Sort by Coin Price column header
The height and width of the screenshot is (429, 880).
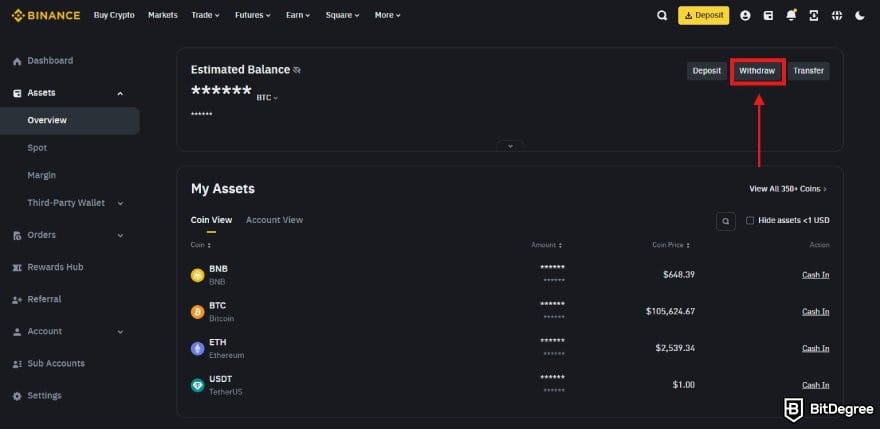[x=671, y=245]
